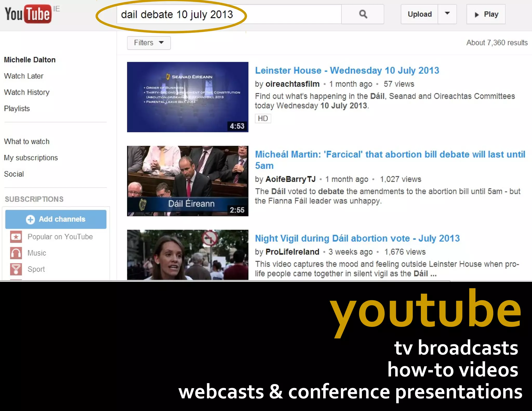Open Popular on YouTube channel
This screenshot has height=411, width=532.
[60, 237]
